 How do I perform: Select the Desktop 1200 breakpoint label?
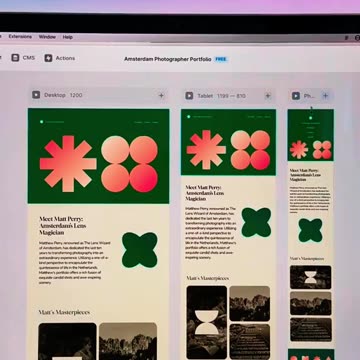pos(63,95)
